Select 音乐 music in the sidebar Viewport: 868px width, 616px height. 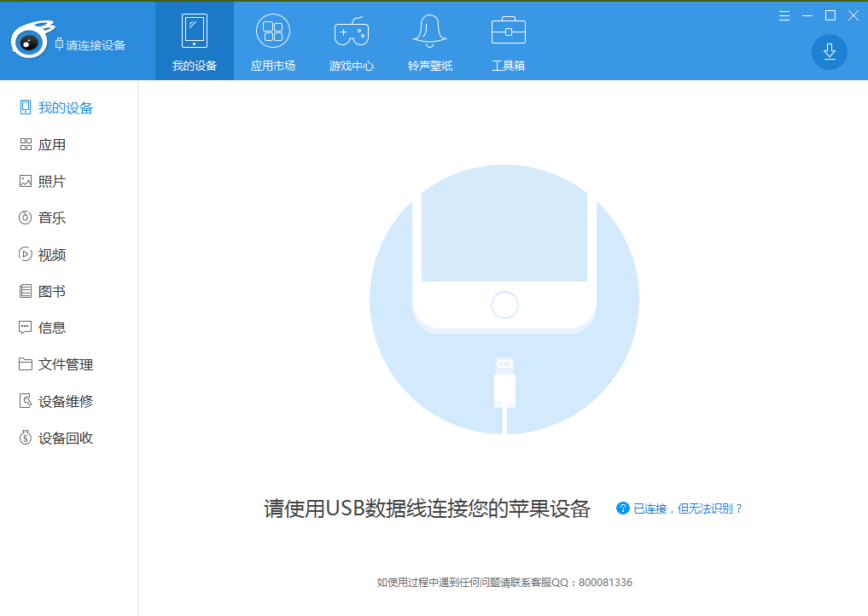(43, 218)
